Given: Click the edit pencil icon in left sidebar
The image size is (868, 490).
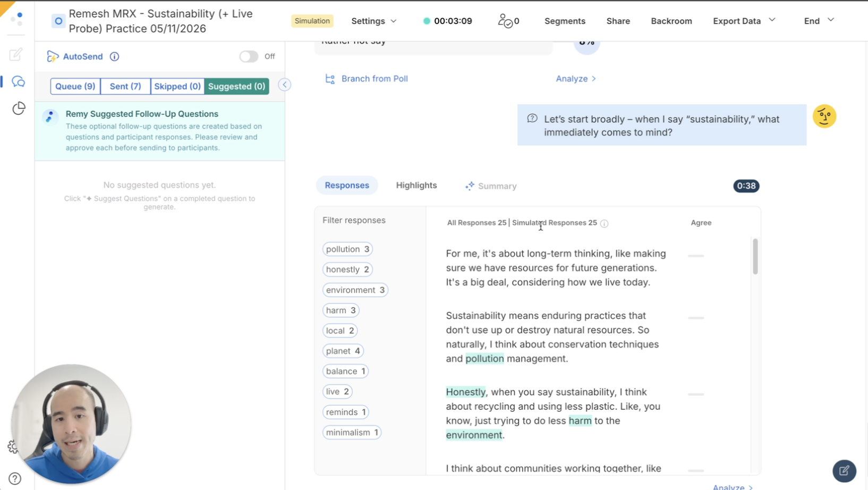Looking at the screenshot, I should pos(16,54).
